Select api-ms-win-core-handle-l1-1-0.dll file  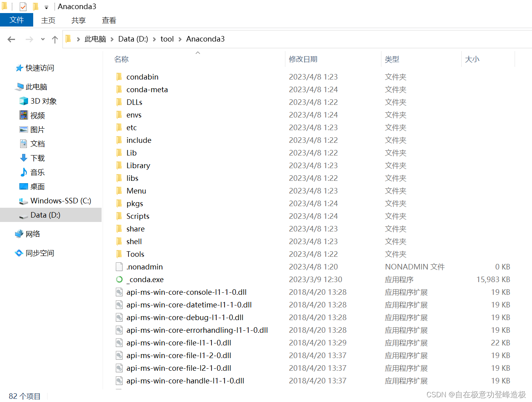pos(185,381)
